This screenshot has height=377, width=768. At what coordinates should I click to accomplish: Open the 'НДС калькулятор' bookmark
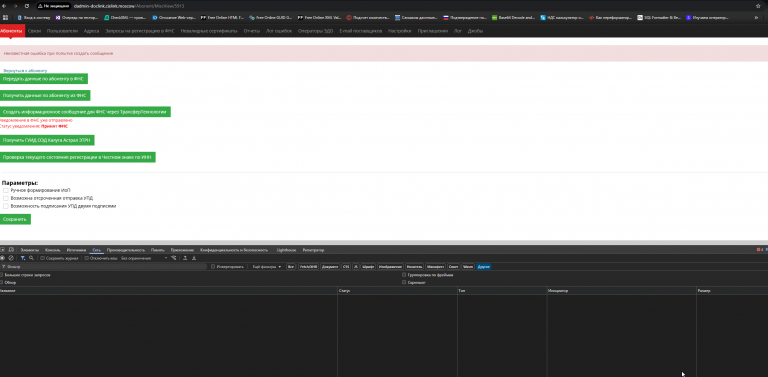(x=562, y=17)
